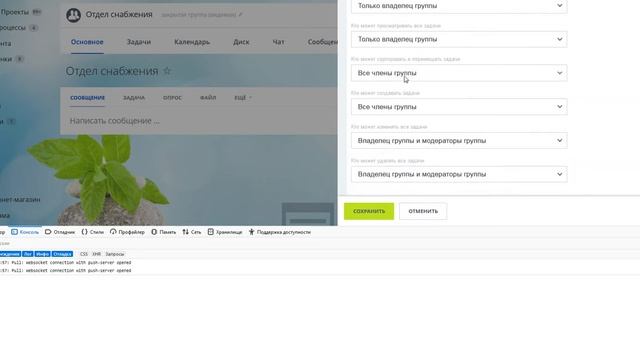Select the Задача composer tab

click(134, 98)
